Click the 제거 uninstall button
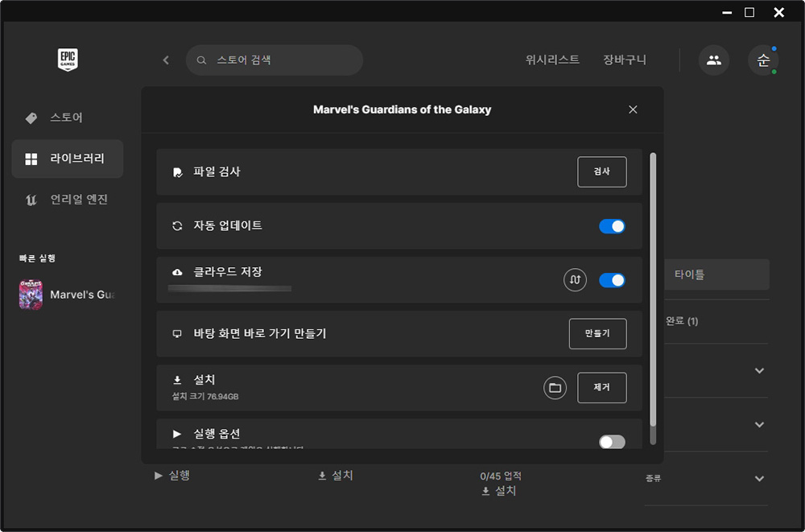The width and height of the screenshot is (805, 532). coord(601,387)
